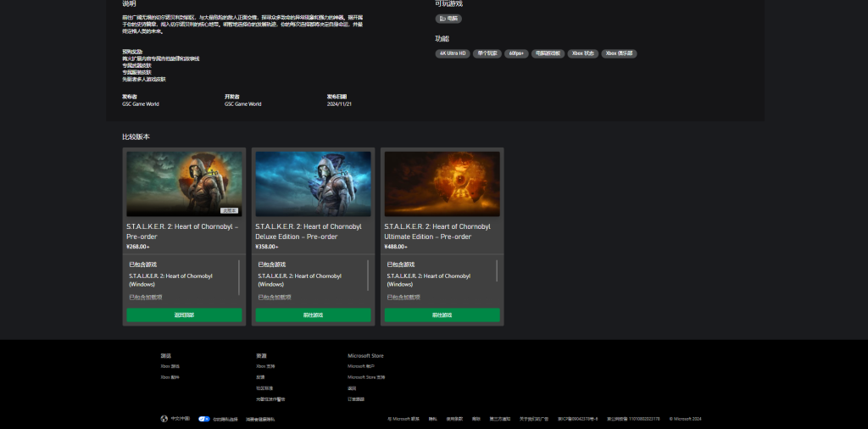
Task: Open the Microsoft Store 支持 footer link
Action: point(366,377)
